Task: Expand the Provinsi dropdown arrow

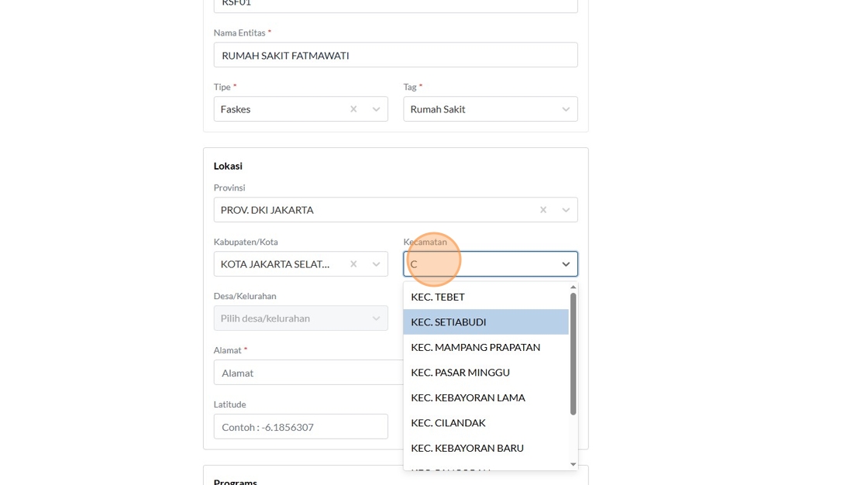Action: point(566,210)
